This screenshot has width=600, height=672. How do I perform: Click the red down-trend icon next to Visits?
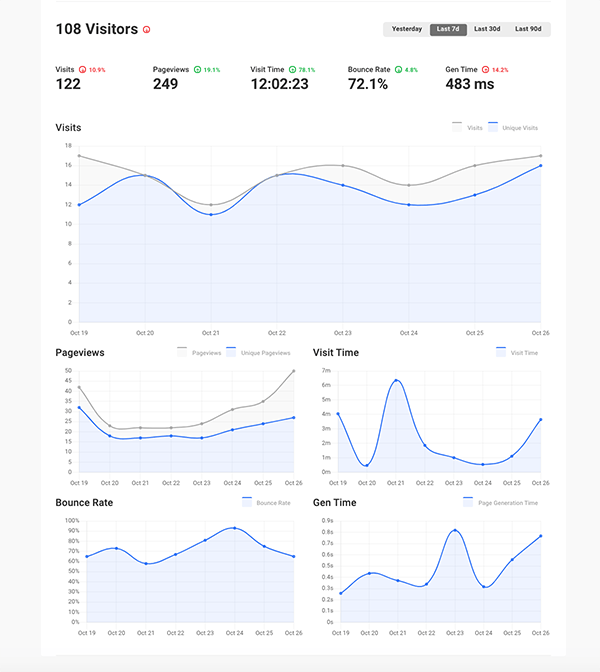coord(83,70)
